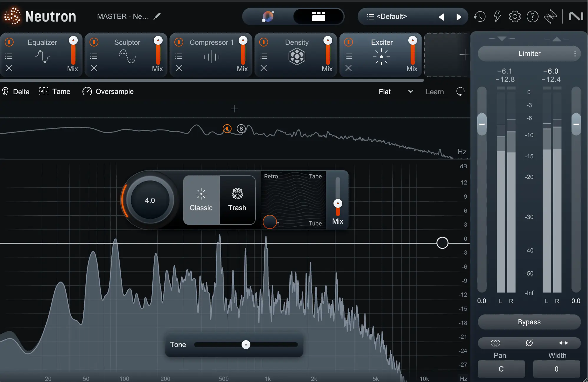The height and width of the screenshot is (382, 588).
Task: Toggle Exciter module power button
Action: point(348,42)
